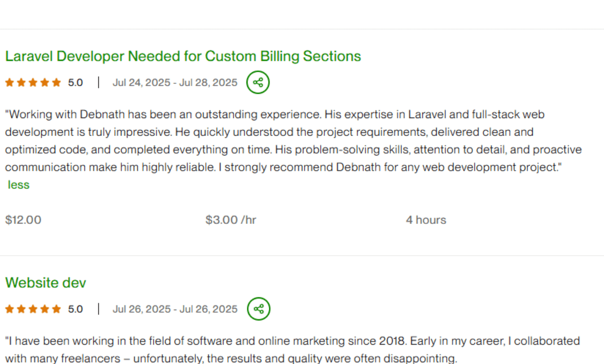
Task: Select the first star of the Laravel review rating
Action: point(9,82)
